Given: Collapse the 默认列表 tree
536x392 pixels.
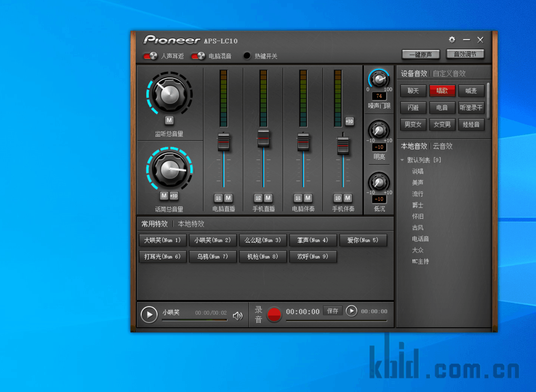Looking at the screenshot, I should pyautogui.click(x=402, y=160).
